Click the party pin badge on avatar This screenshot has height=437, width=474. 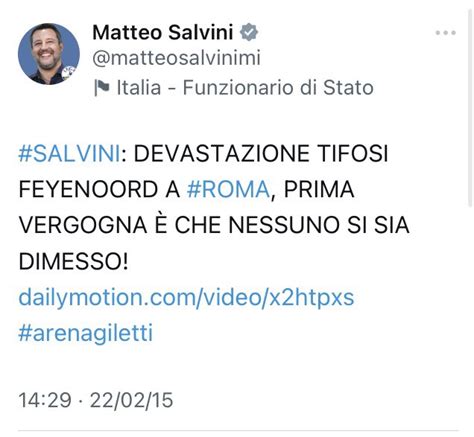click(x=69, y=72)
